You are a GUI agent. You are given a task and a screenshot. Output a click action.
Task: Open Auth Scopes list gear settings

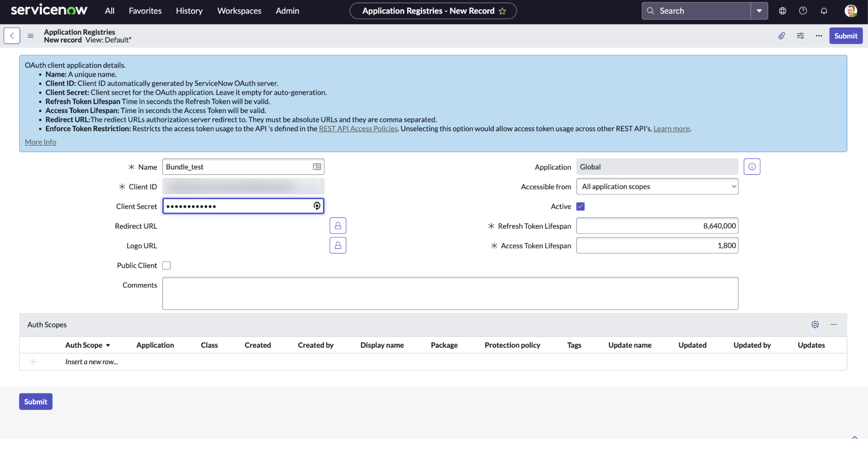click(815, 324)
